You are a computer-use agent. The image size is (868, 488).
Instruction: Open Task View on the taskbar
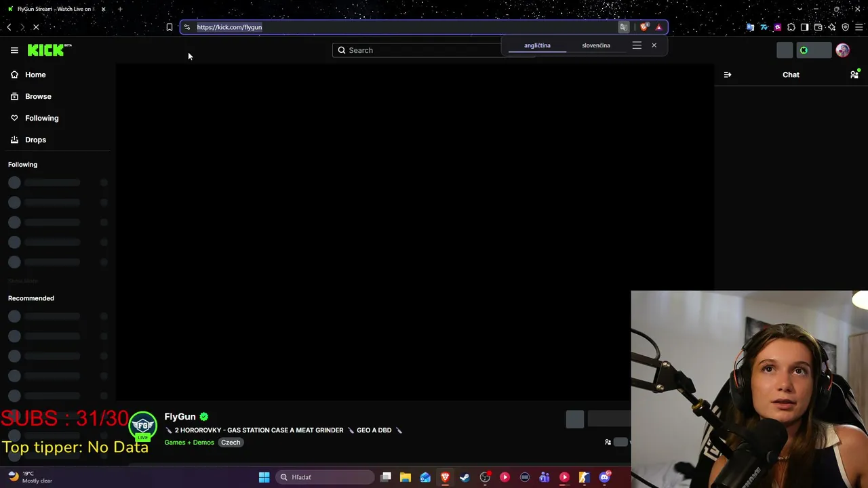pos(386,477)
